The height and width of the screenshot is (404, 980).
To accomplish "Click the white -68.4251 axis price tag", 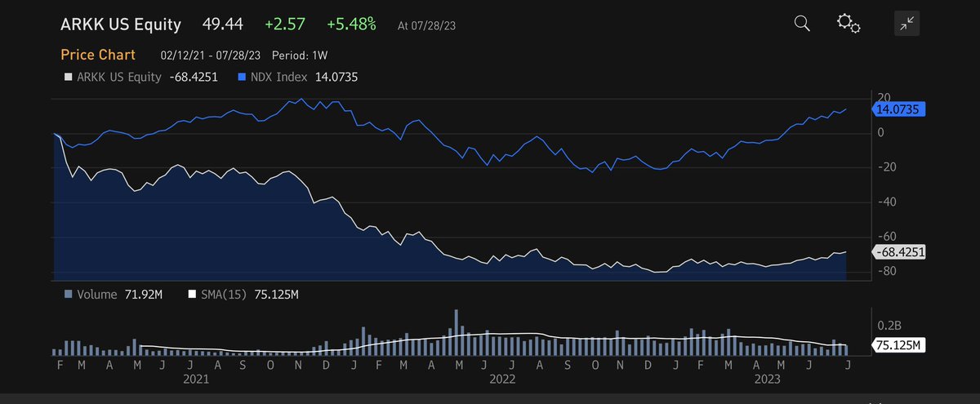I will click(900, 252).
